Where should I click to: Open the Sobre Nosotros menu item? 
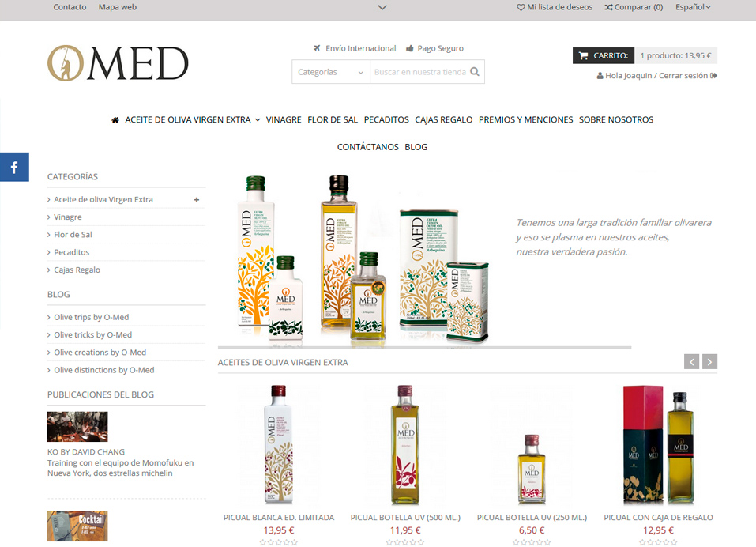[x=616, y=119]
